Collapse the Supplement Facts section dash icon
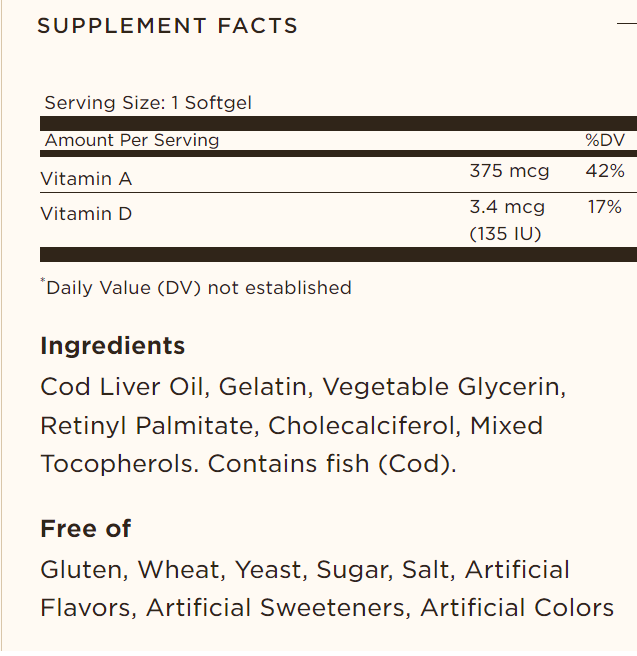Screen dimensions: 637x656 [x=626, y=25]
